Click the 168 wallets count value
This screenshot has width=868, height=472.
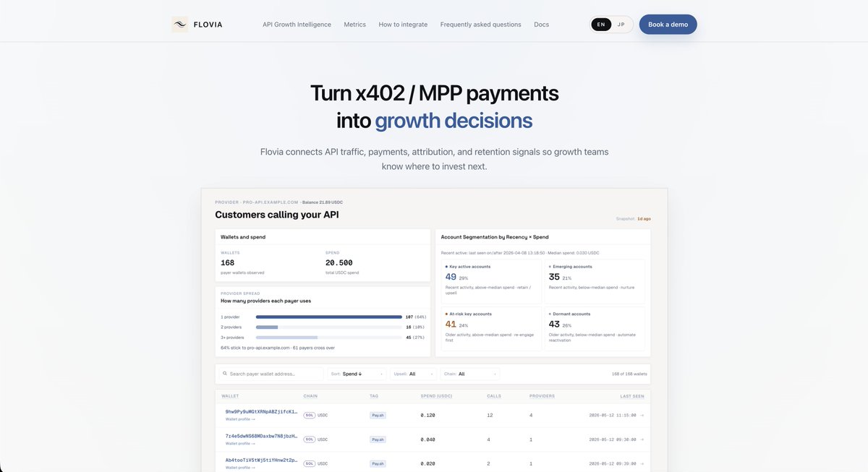[228, 263]
